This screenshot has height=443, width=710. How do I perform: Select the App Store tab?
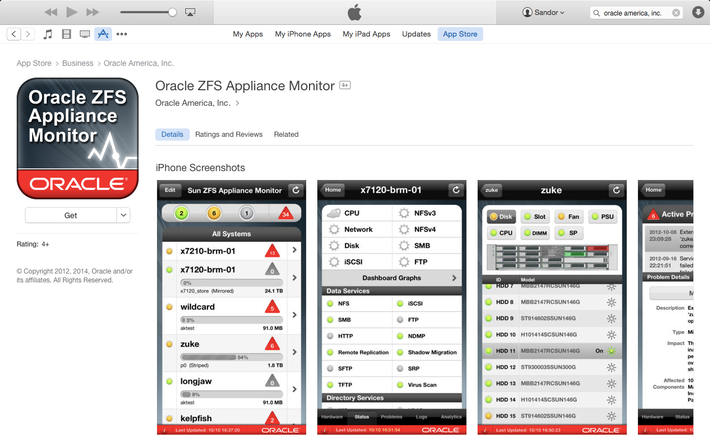(x=460, y=34)
